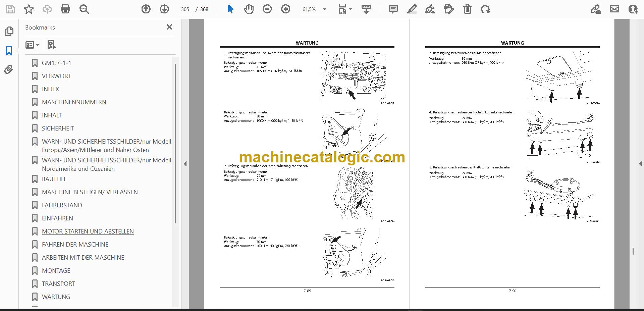Collapse the left navigation pane arrow
Image resolution: width=644 pixels, height=311 pixels.
pos(185,164)
